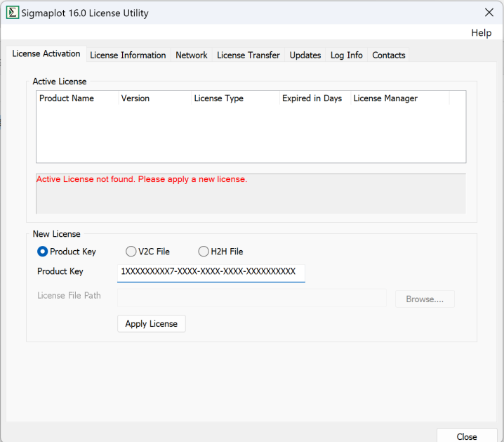Click the Expired in Days column header
Viewport: 504px width, 442px height.
315,98
